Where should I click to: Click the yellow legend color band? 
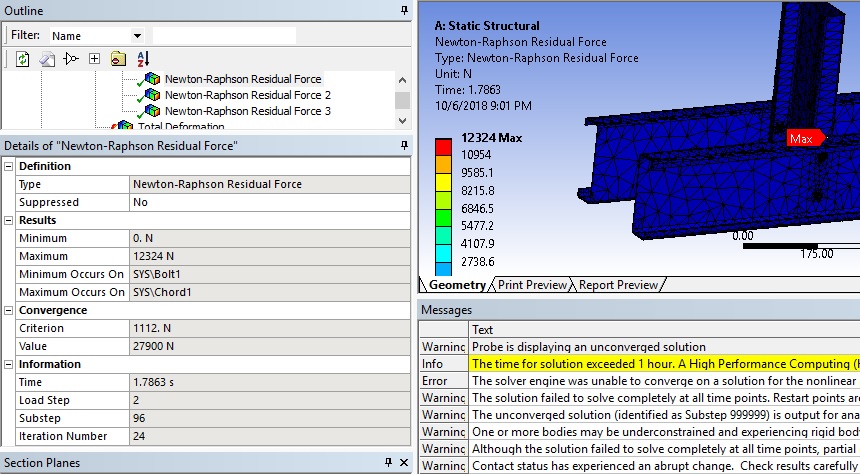pos(443,182)
